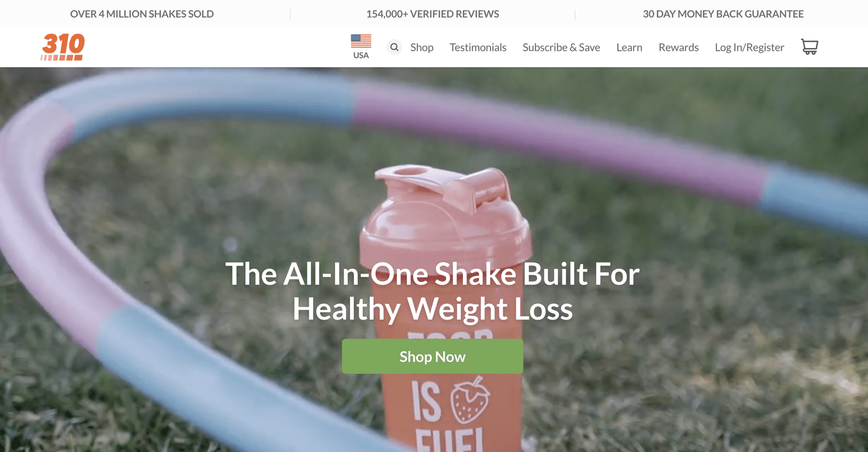Open the Subscribe & Save menu item
The image size is (868, 452).
[x=561, y=47]
